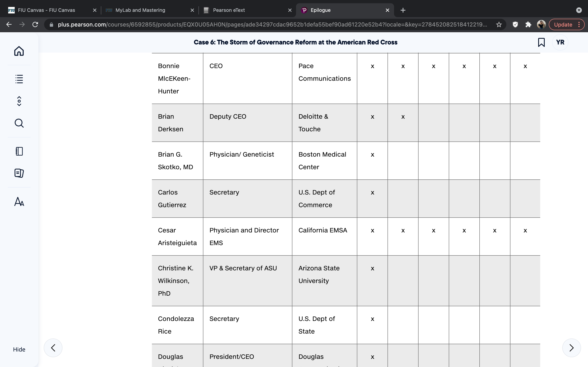Screen dimensions: 588x367
Task: Bookmark this page with bookmark icon
Action: (x=541, y=42)
